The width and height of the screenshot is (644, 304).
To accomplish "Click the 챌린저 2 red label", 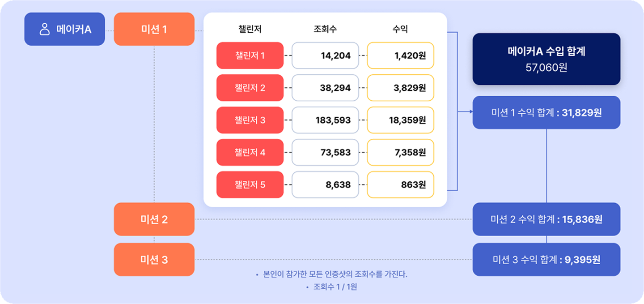I will (x=250, y=88).
